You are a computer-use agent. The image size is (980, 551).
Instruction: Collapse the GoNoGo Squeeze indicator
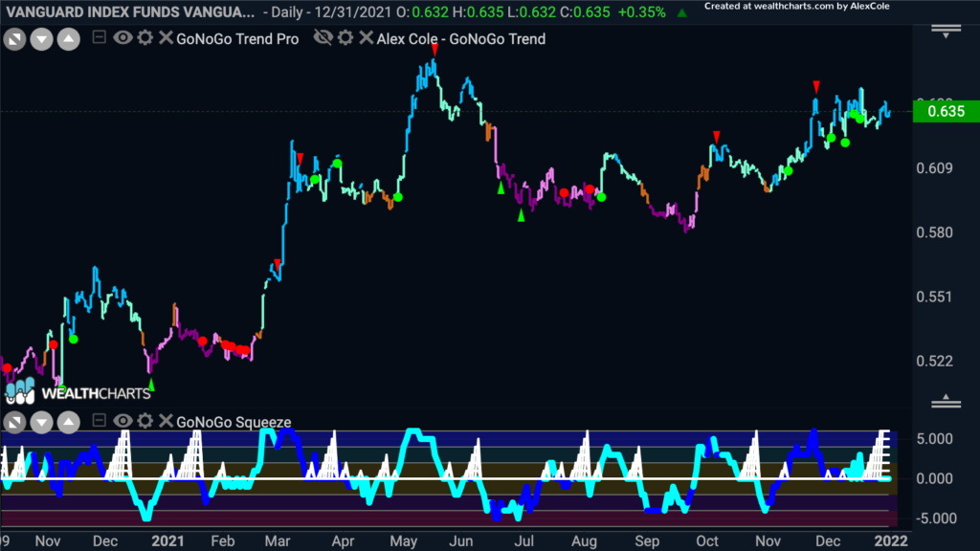point(99,421)
